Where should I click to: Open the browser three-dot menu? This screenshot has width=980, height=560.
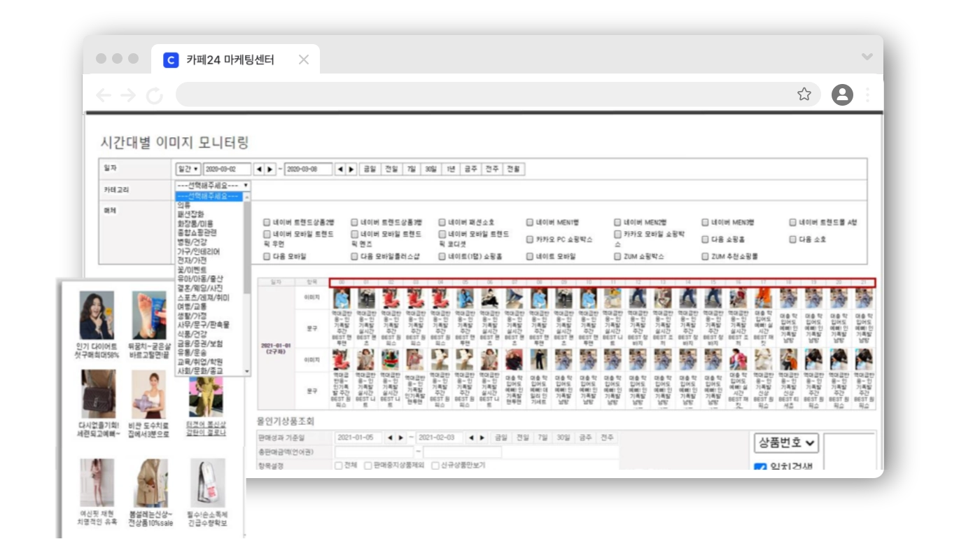pyautogui.click(x=868, y=94)
